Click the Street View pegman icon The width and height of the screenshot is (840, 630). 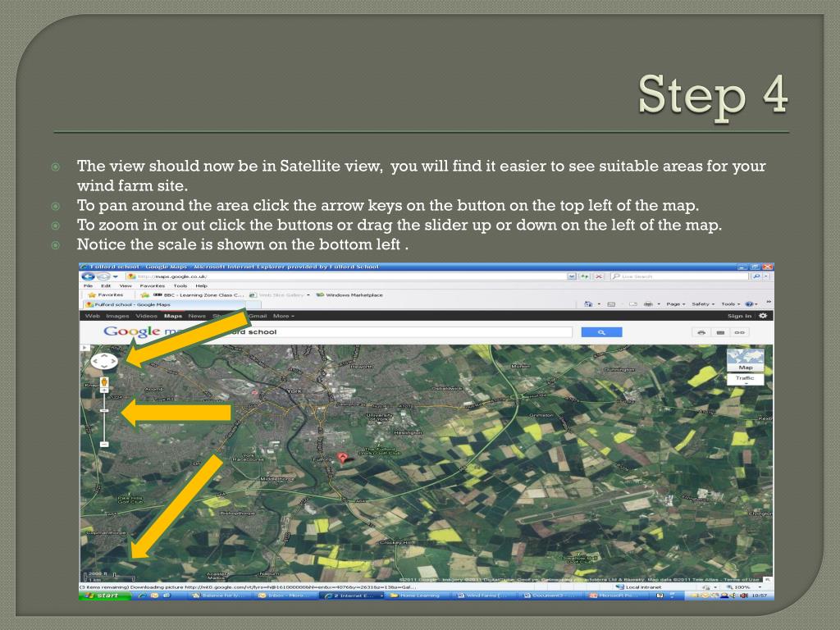coord(104,383)
